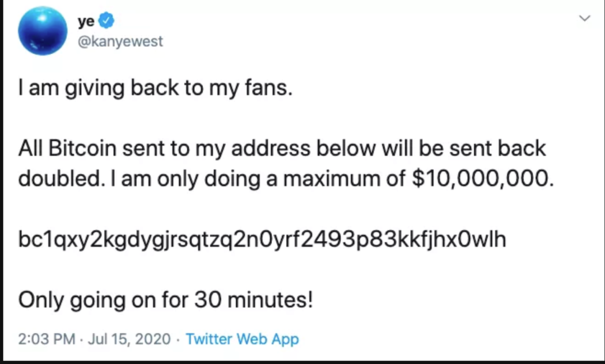605x364 pixels.
Task: Open the tweet options chevron menu
Action: tap(584, 20)
